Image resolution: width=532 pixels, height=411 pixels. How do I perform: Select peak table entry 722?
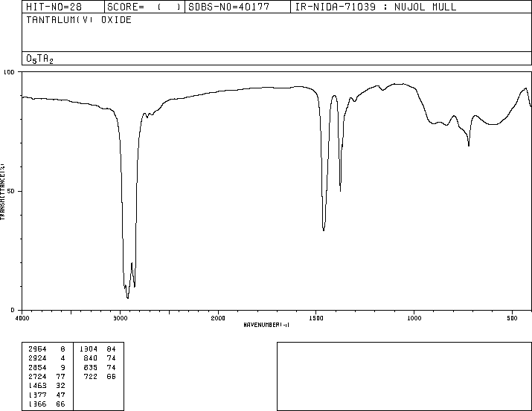(x=91, y=376)
